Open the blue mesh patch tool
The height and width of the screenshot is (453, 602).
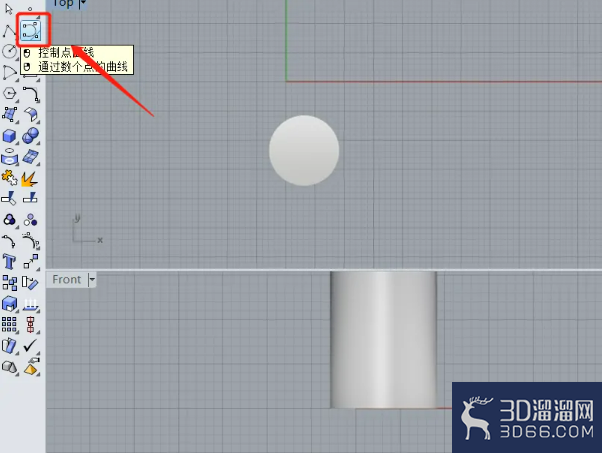click(31, 157)
